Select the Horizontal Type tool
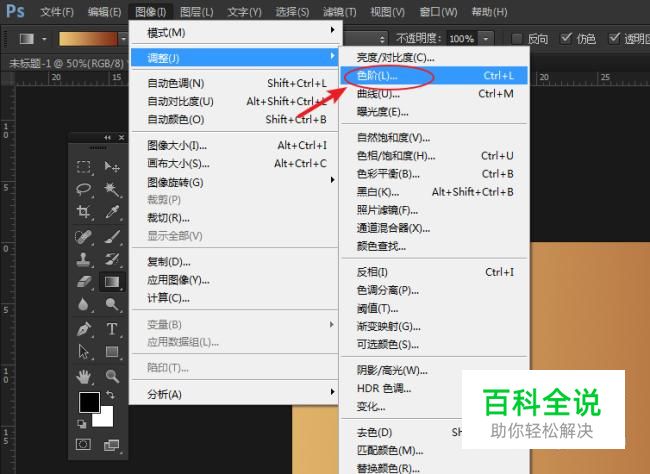 click(112, 329)
